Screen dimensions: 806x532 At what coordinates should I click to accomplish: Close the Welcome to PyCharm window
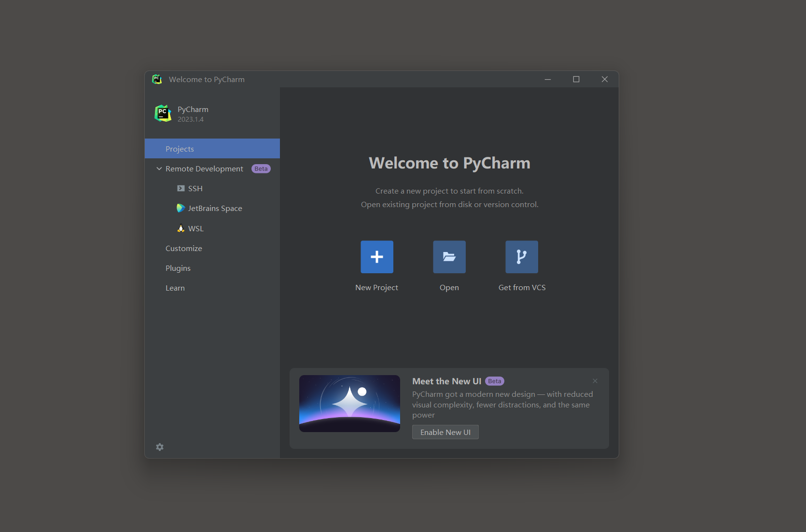[x=605, y=79]
